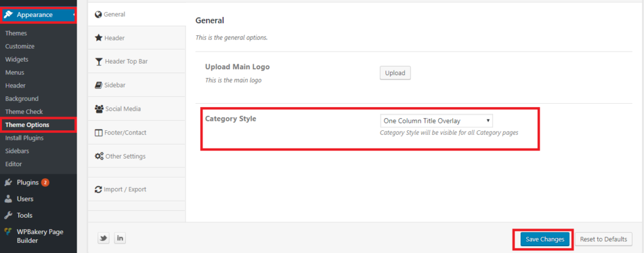Viewport: 644px width, 253px height.
Task: Open the Customize submenu item
Action: (x=19, y=46)
